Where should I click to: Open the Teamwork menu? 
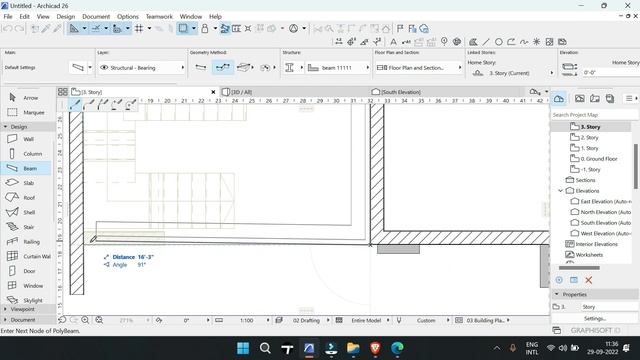(159, 17)
